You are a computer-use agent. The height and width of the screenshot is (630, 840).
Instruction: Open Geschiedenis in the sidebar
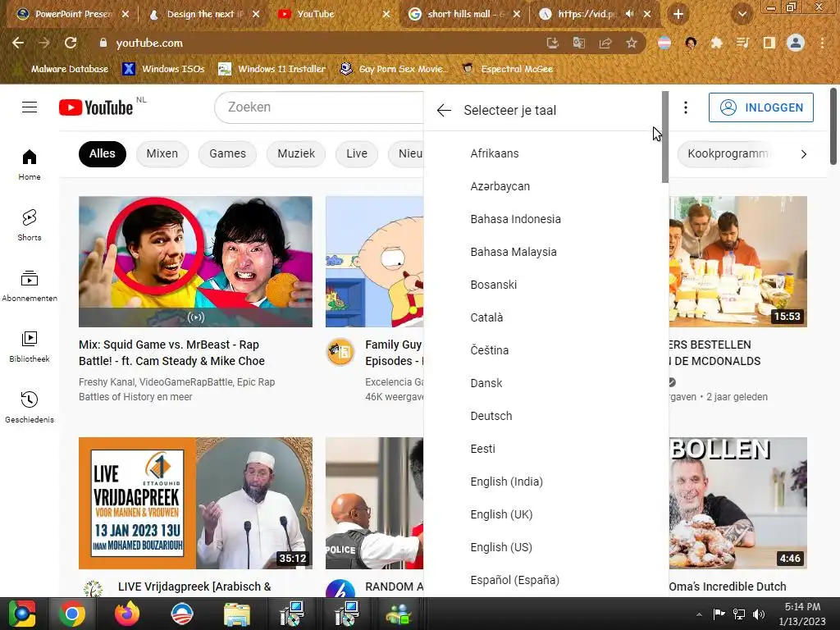click(30, 407)
